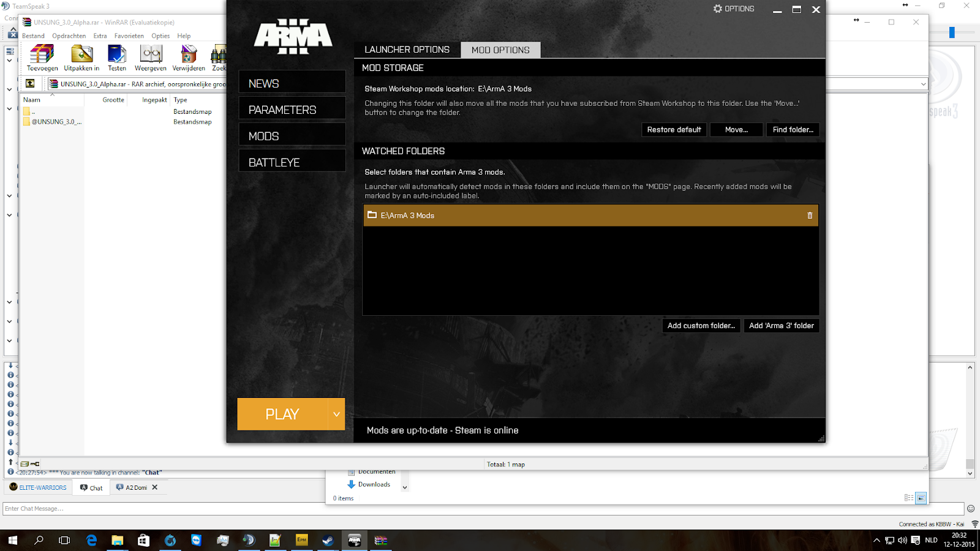Open MODS section in Arma launcher
Image resolution: width=980 pixels, height=551 pixels.
click(292, 135)
